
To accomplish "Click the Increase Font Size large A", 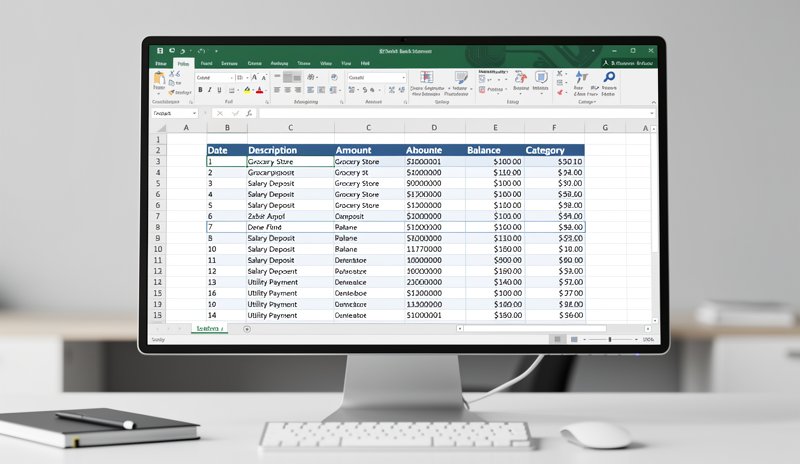I will [x=255, y=78].
